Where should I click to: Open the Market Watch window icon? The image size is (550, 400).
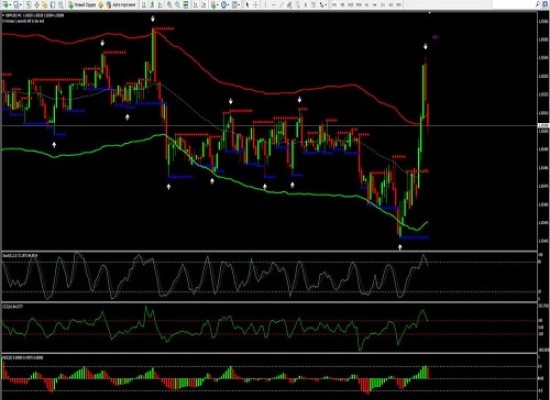[x=28, y=5]
